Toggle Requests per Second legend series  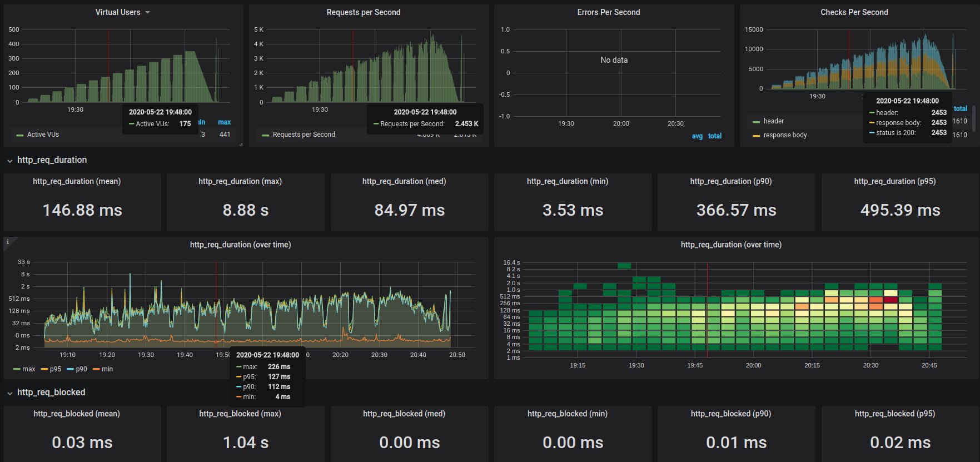[x=304, y=135]
